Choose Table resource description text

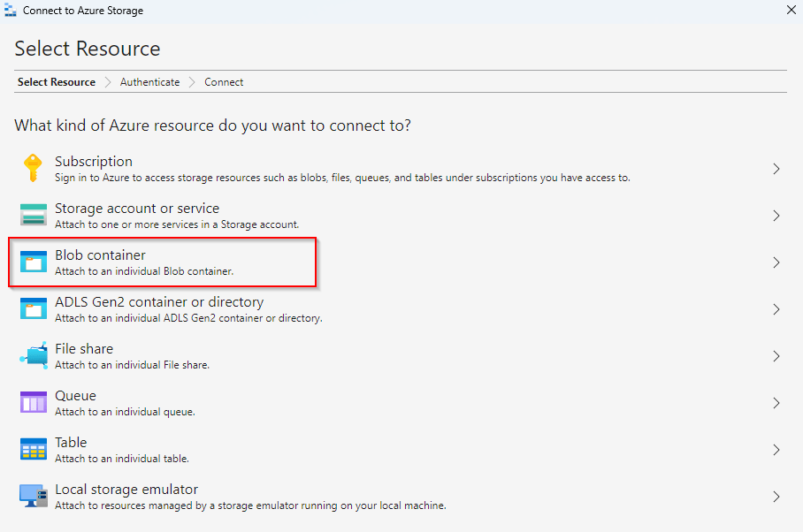(x=122, y=459)
